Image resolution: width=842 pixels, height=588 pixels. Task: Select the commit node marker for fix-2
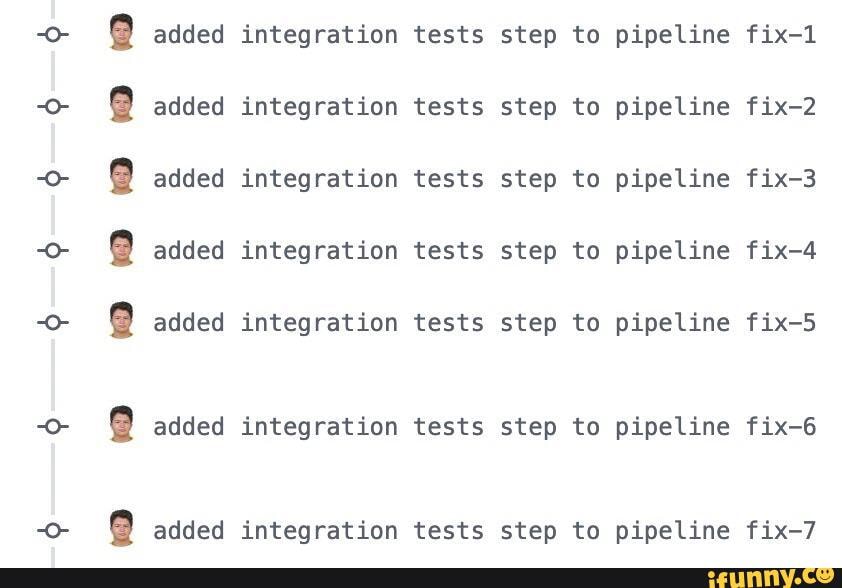(53, 106)
